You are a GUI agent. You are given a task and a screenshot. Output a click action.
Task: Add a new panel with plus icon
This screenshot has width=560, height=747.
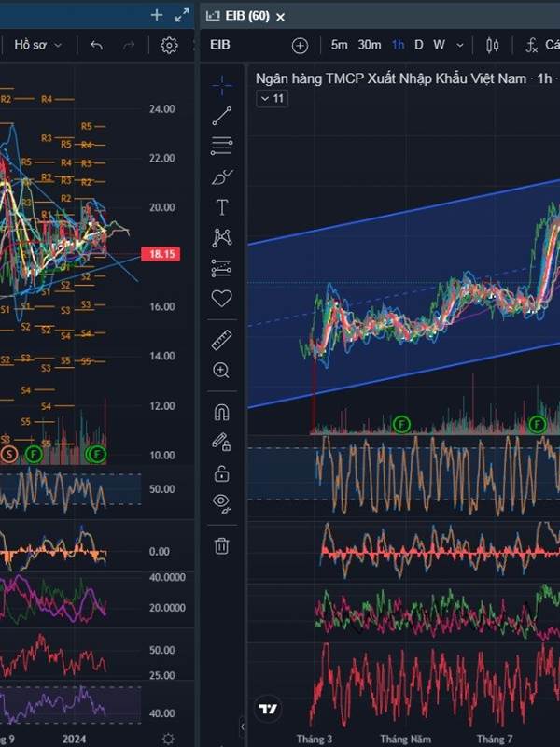pyautogui.click(x=157, y=15)
